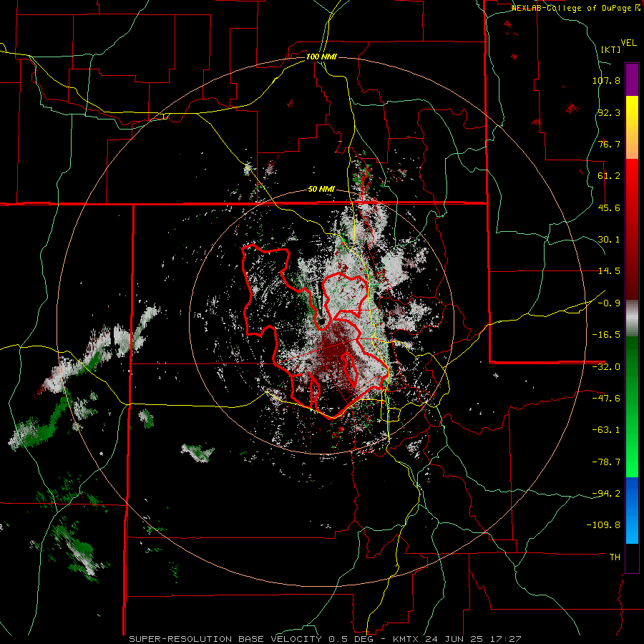Select the -0.9 legend value
This screenshot has height=644, width=644.
[609, 303]
